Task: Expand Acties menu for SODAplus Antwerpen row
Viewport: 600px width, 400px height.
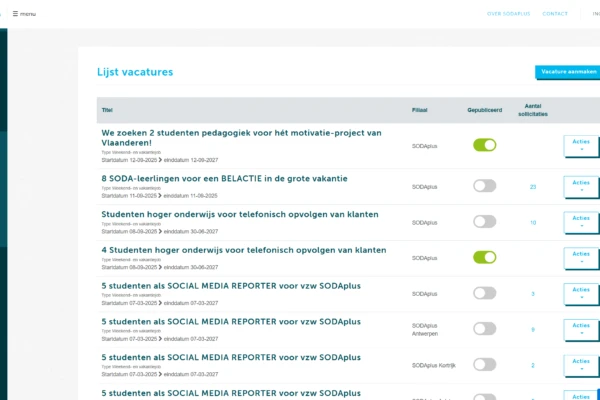Action: click(x=581, y=329)
